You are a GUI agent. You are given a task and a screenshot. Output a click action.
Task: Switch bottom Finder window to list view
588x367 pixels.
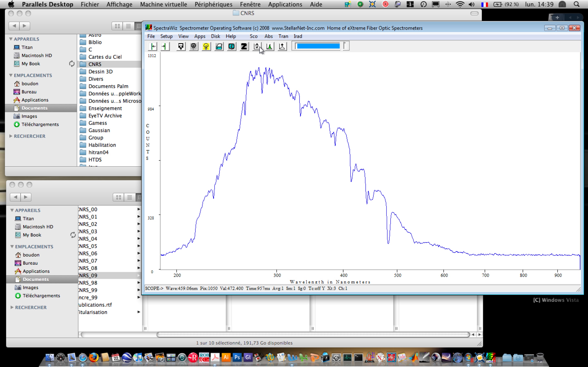pyautogui.click(x=129, y=197)
